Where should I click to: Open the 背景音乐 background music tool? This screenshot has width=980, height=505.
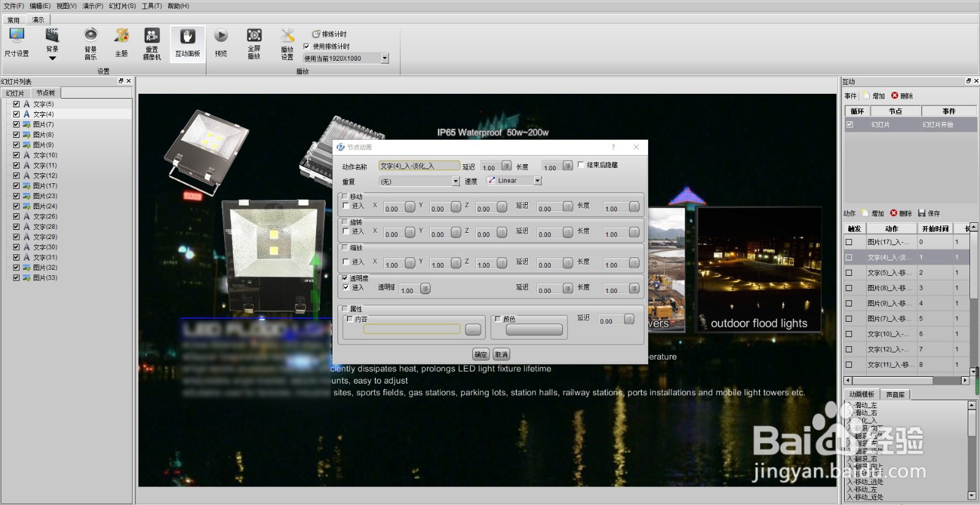coord(91,44)
